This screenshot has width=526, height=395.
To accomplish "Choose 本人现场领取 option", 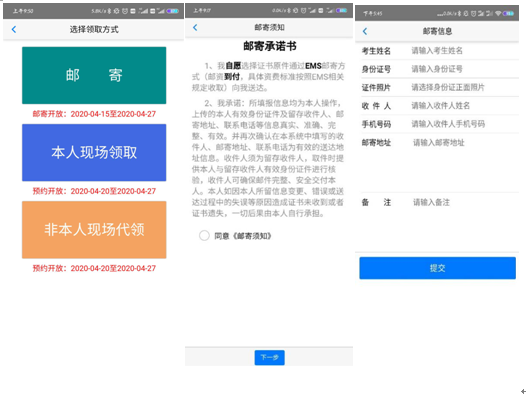I will [94, 152].
